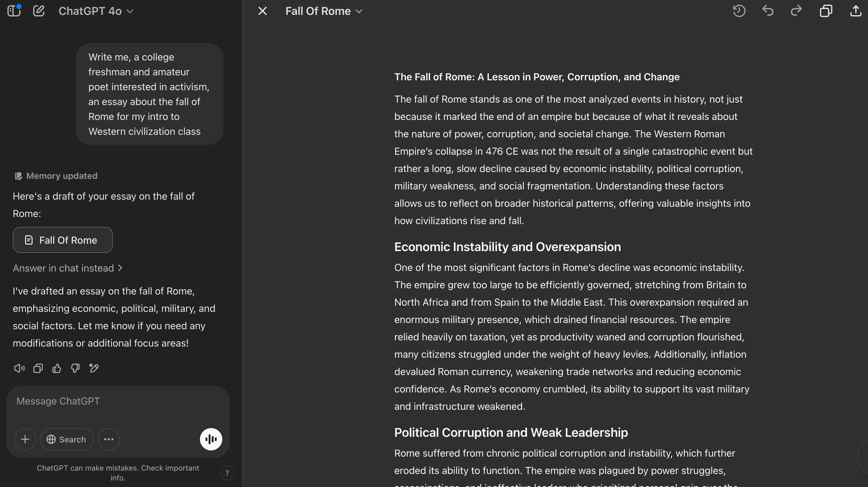Redo the canvas edit
The height and width of the screenshot is (487, 868).
click(x=796, y=11)
